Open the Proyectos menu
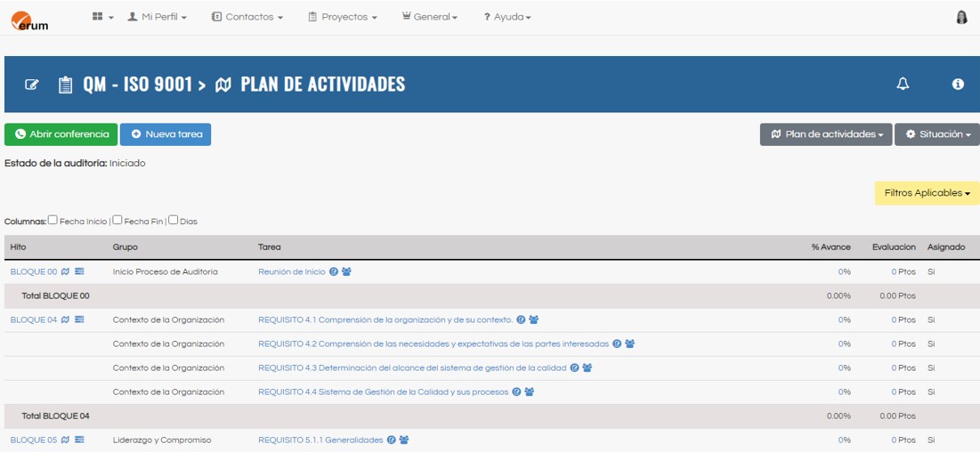The image size is (980, 452). click(x=343, y=17)
